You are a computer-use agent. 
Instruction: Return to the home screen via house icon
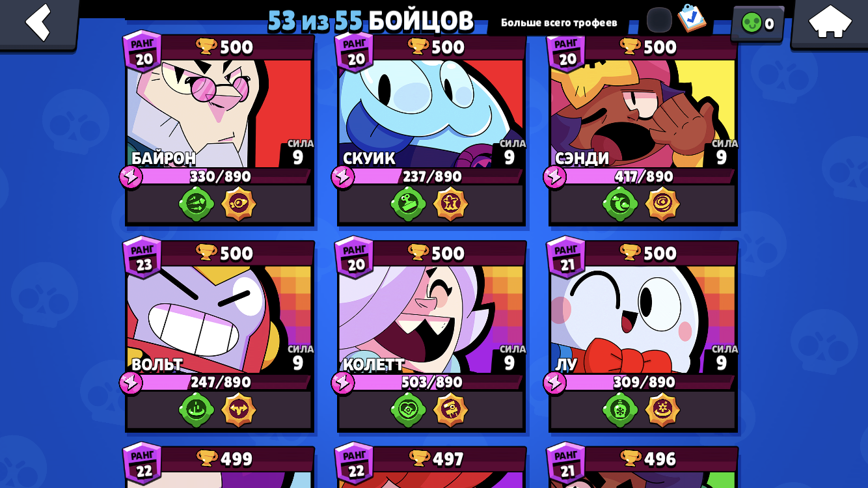(x=830, y=22)
